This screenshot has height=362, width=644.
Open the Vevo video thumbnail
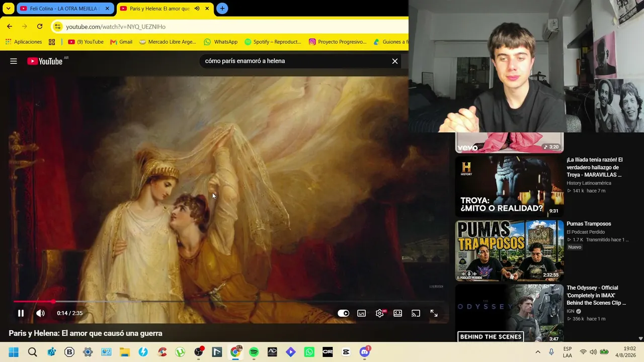pyautogui.click(x=510, y=142)
